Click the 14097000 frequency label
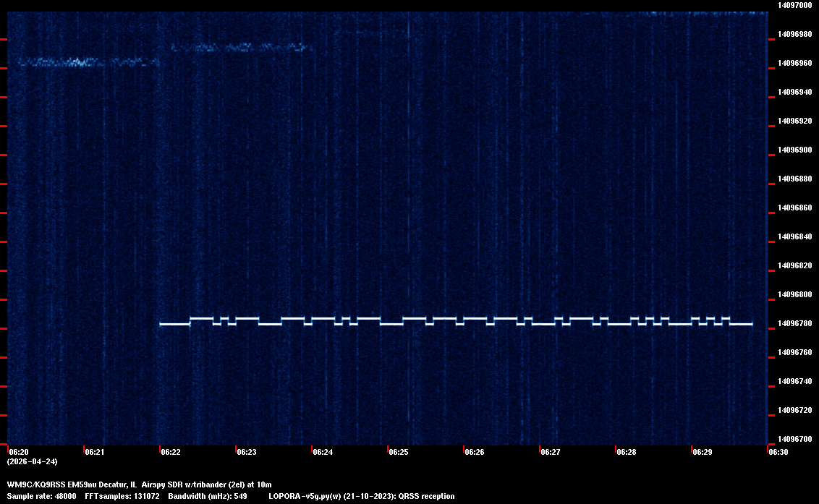 [794, 5]
